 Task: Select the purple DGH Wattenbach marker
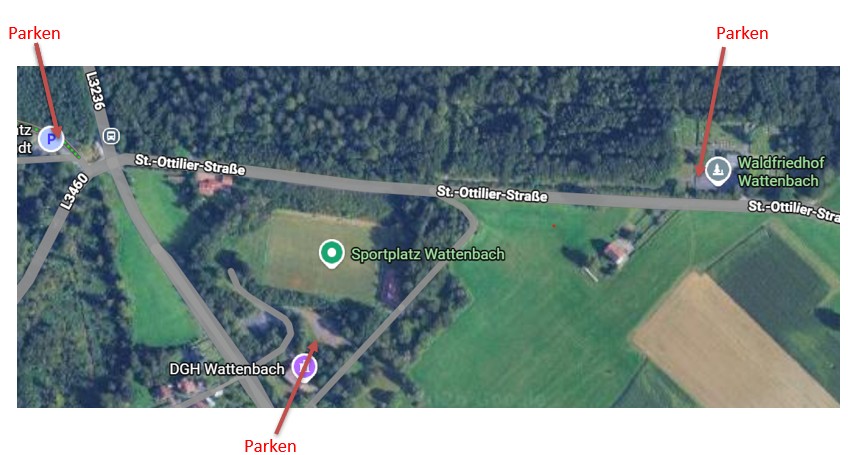tap(304, 367)
